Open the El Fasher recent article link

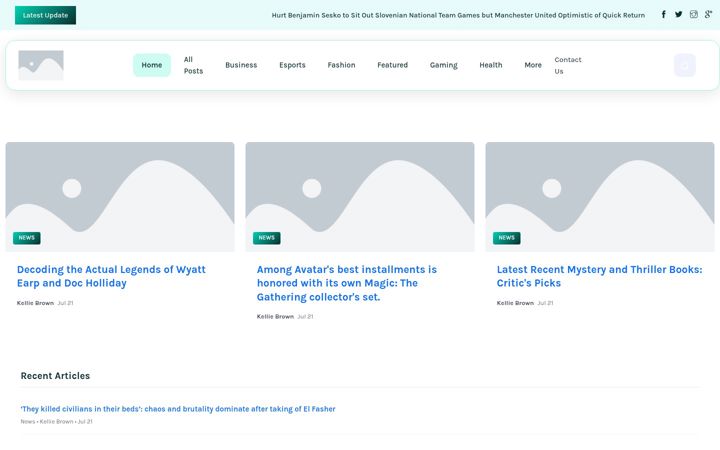tap(178, 409)
